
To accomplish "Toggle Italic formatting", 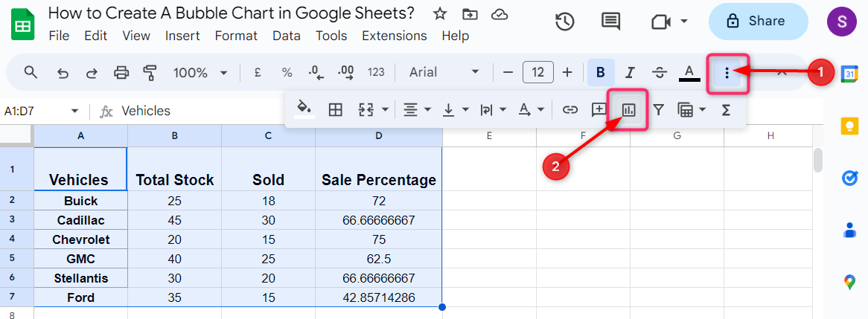I will coord(630,72).
